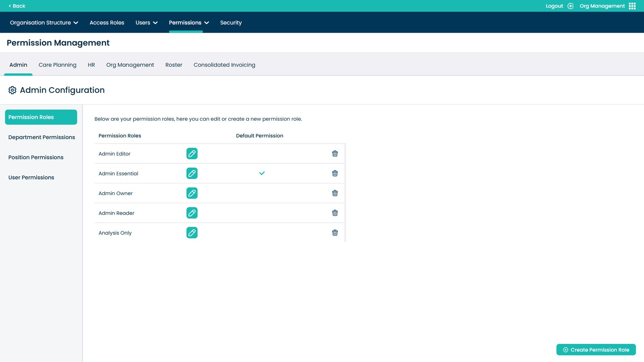Click the Admin Configuration gear icon
The height and width of the screenshot is (362, 644).
12,90
